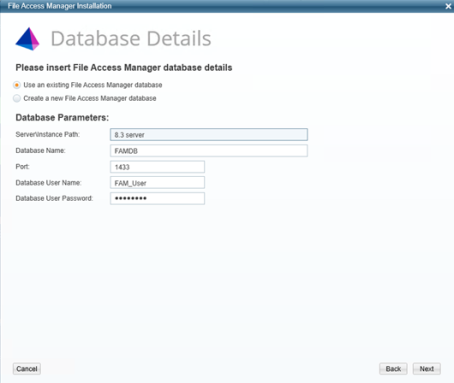Click the Server\Instance Path input field
Viewport: 454px width, 383px height.
click(209, 135)
